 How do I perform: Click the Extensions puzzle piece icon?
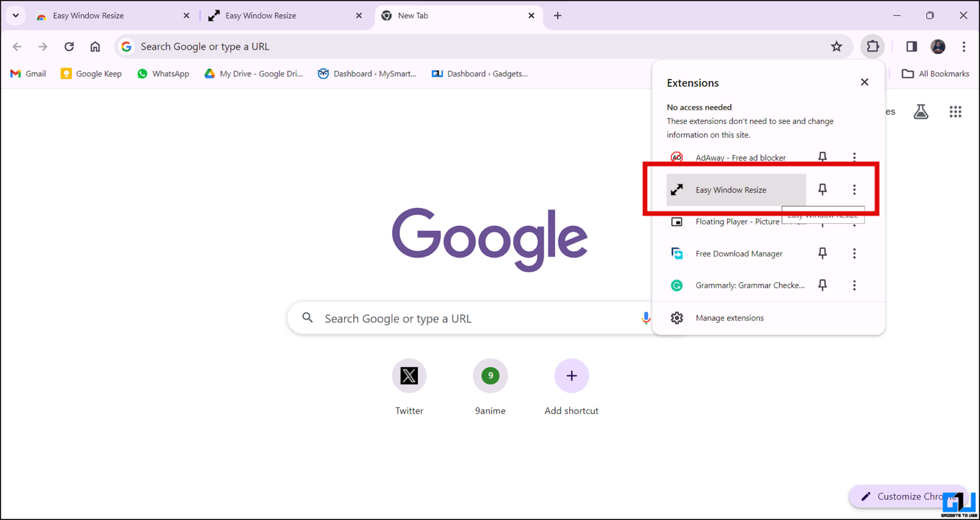872,46
